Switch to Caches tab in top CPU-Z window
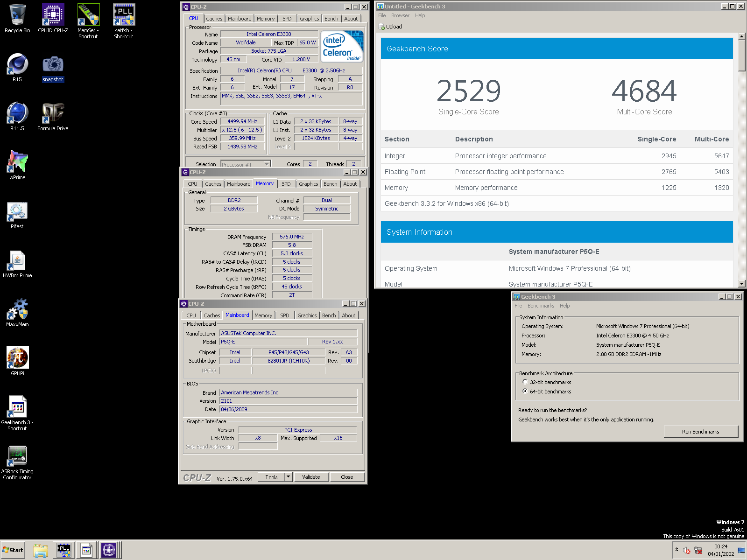This screenshot has height=560, width=747. 214,19
